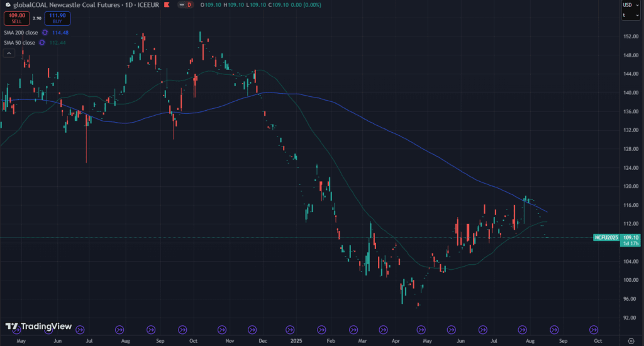Viewport: 644px width, 346px height.
Task: Click the contract roll marker above Apr
Action: click(382, 329)
